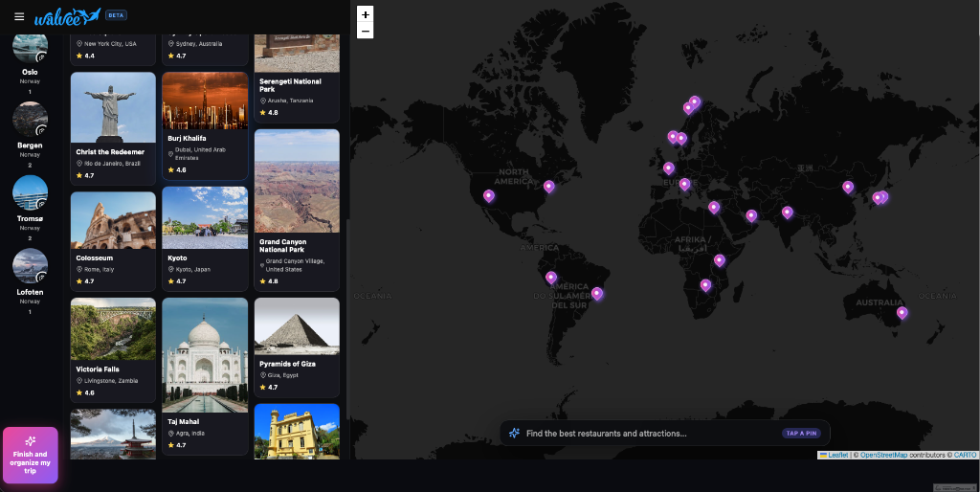The height and width of the screenshot is (492, 980).
Task: Click the walvee logo
Action: pyautogui.click(x=67, y=17)
